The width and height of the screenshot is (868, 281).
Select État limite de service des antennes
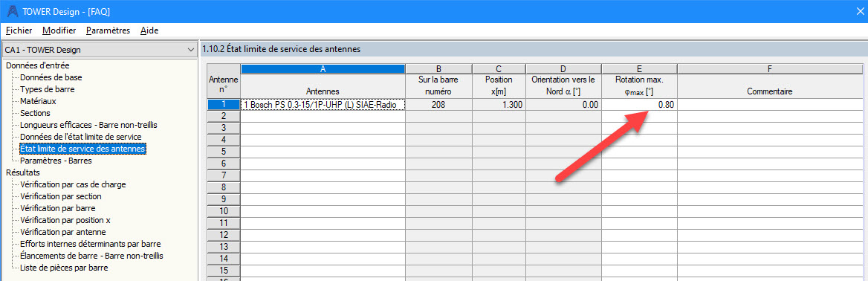82,149
